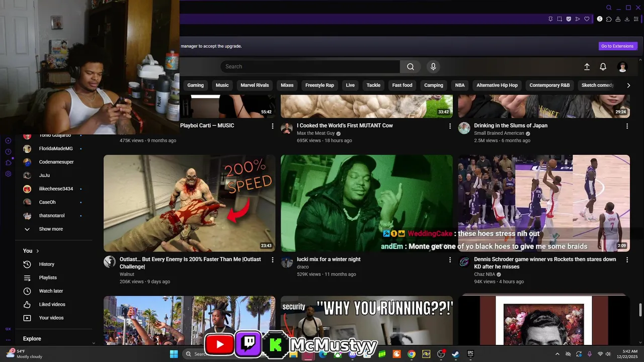Open the browser sidebar settings gear icon
This screenshot has width=644, height=362.
(x=8, y=174)
